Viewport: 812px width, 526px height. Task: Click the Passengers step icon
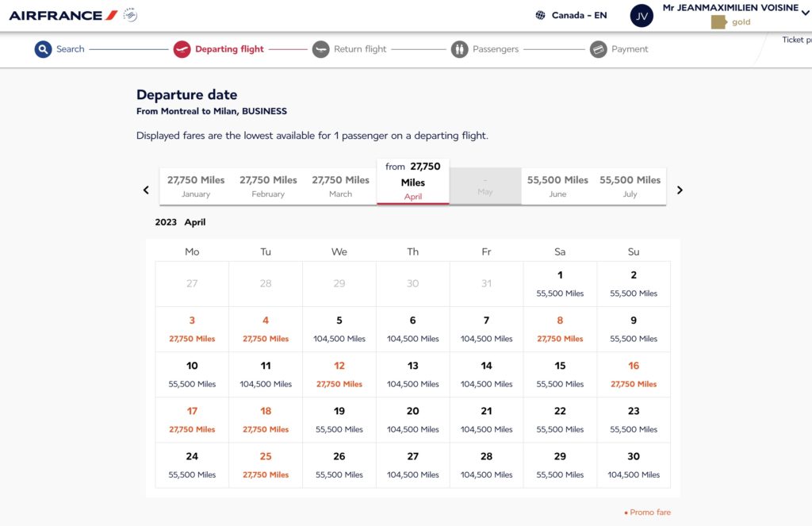pyautogui.click(x=460, y=49)
